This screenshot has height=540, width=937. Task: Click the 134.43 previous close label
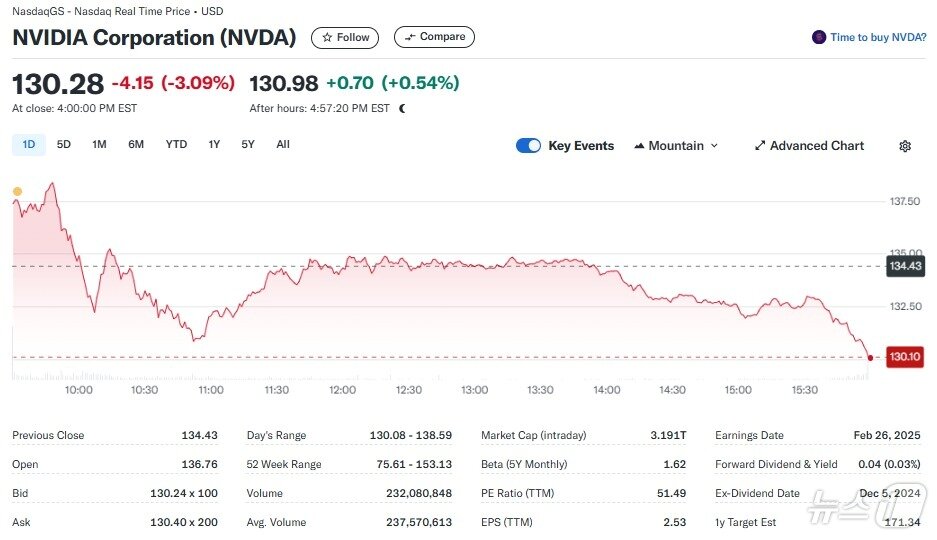point(904,266)
